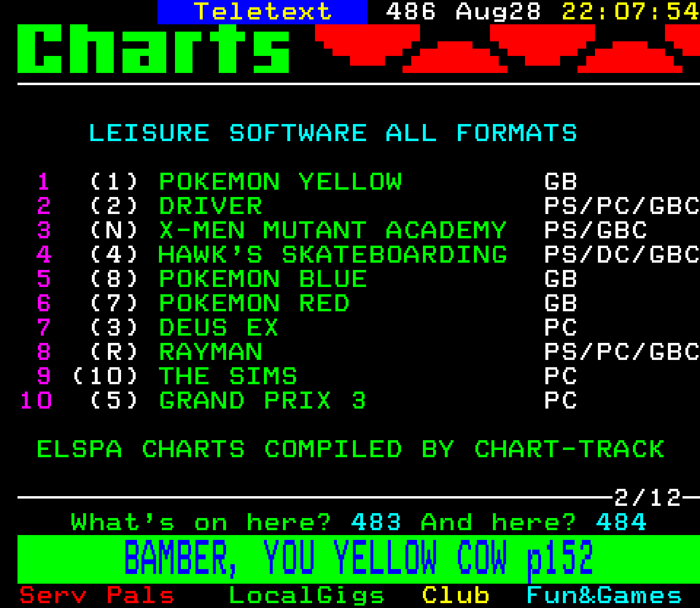Click PS/PC/GBC format beside Driver
The width and height of the screenshot is (700, 608).
[622, 206]
